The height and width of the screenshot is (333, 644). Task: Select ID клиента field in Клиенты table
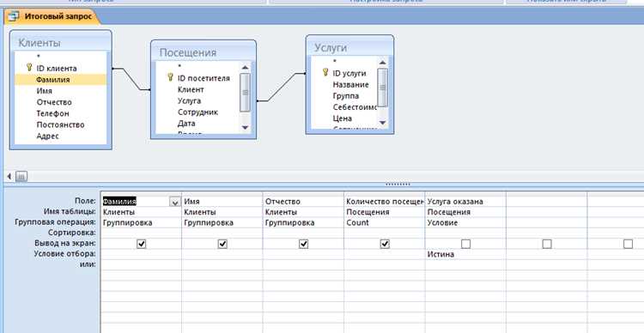tap(61, 68)
